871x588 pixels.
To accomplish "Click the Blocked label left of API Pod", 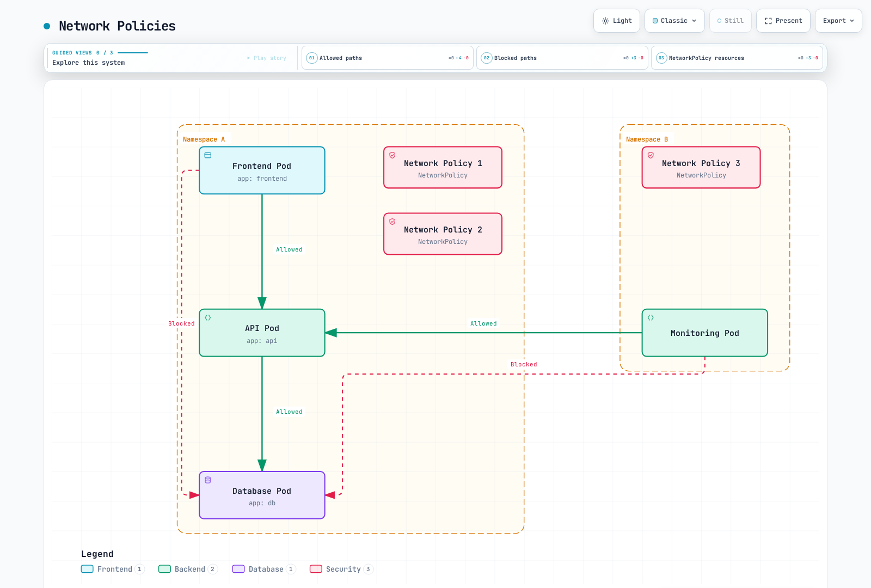I will coord(181,323).
